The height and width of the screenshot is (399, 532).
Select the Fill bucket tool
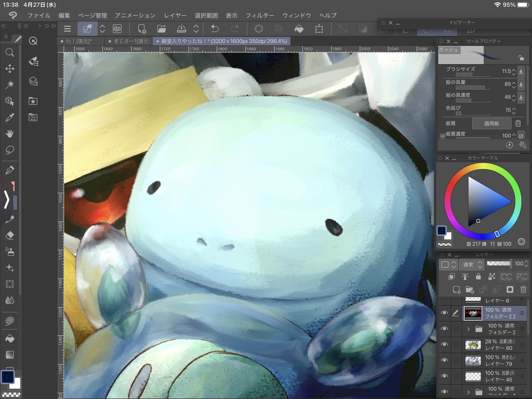tap(10, 339)
